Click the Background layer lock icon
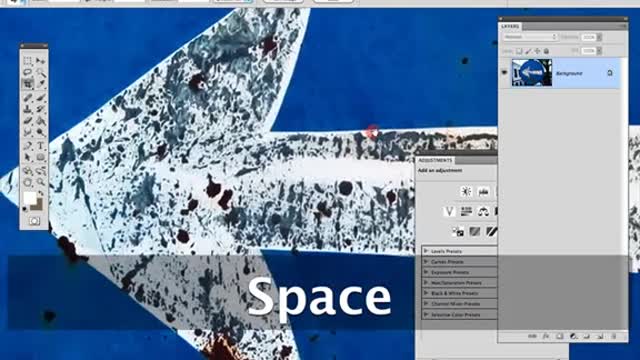The image size is (640, 360). 610,73
